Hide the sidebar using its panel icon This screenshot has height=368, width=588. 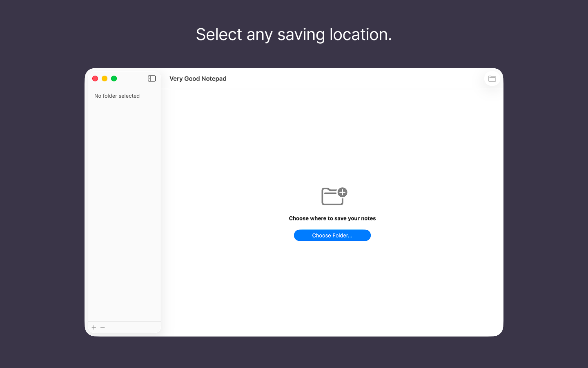click(x=151, y=79)
